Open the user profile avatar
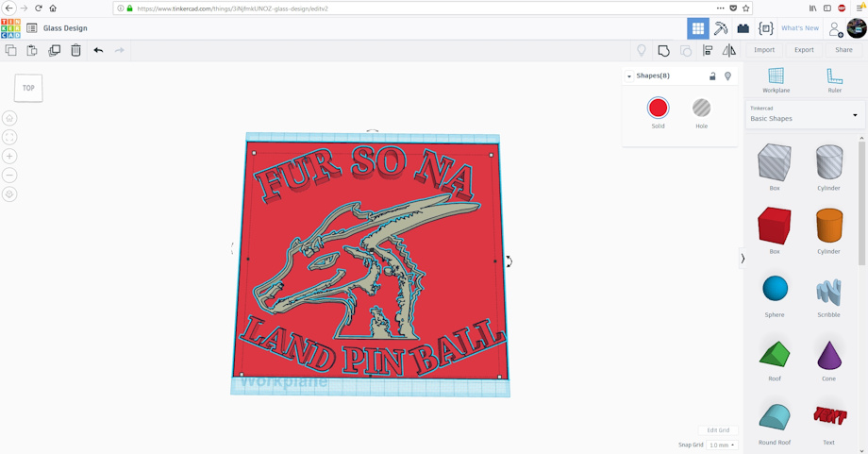 coord(857,28)
